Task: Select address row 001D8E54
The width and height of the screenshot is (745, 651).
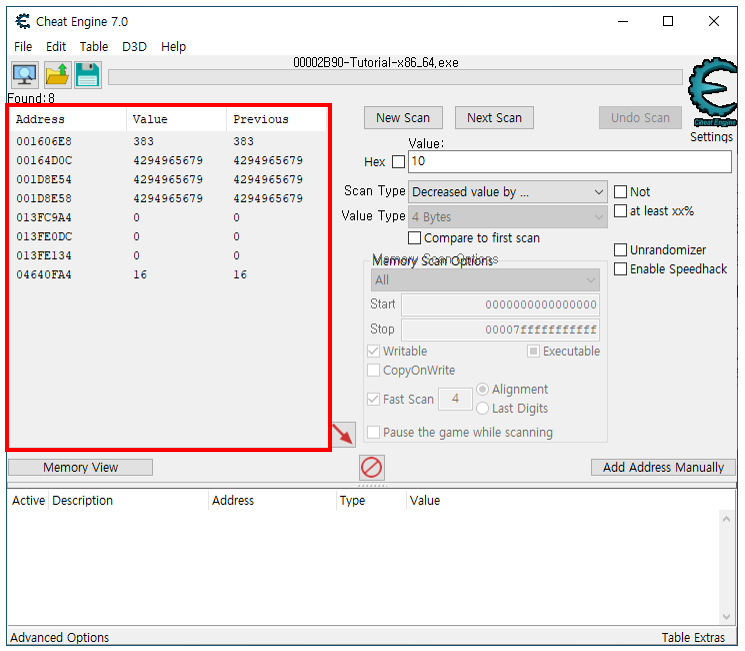Action: 169,179
